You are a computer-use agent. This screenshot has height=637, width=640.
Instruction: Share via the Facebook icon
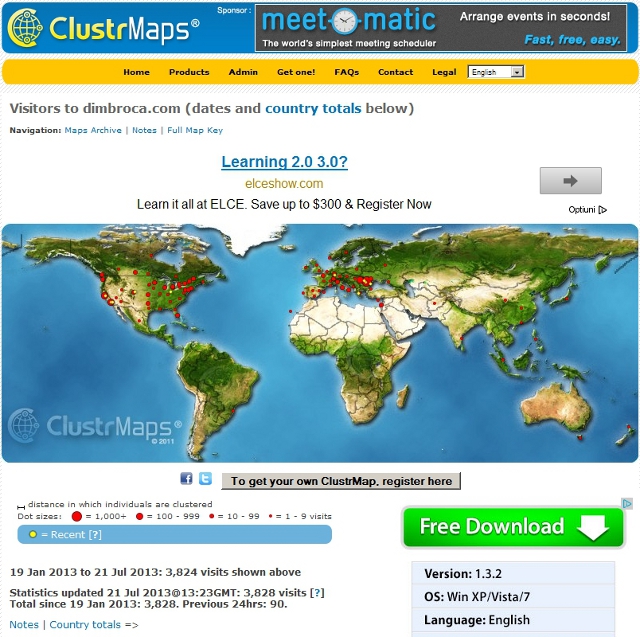pos(186,478)
